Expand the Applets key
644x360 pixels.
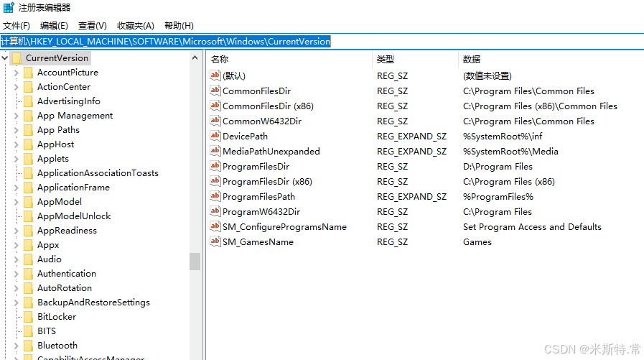(x=17, y=159)
